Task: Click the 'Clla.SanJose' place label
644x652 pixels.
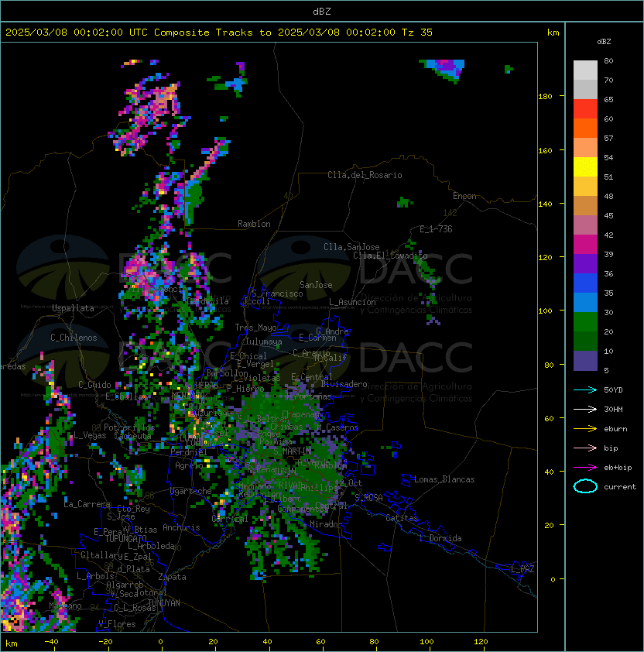Action: pyautogui.click(x=351, y=247)
